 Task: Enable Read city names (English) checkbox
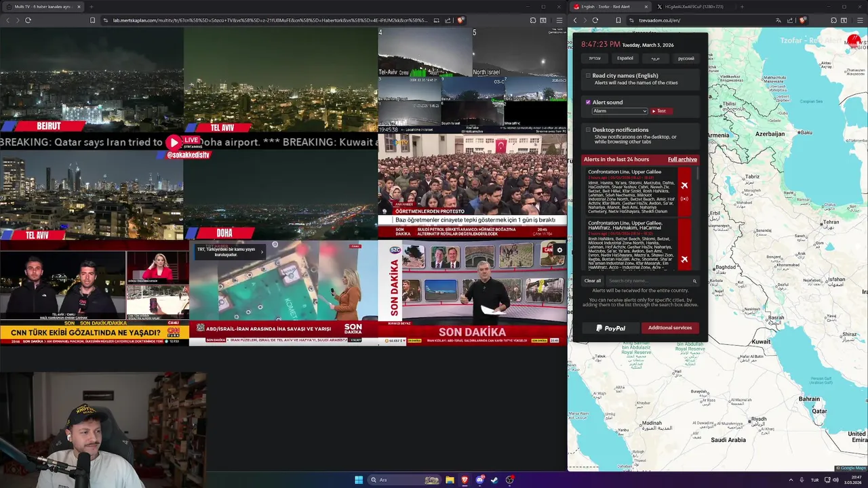[588, 76]
